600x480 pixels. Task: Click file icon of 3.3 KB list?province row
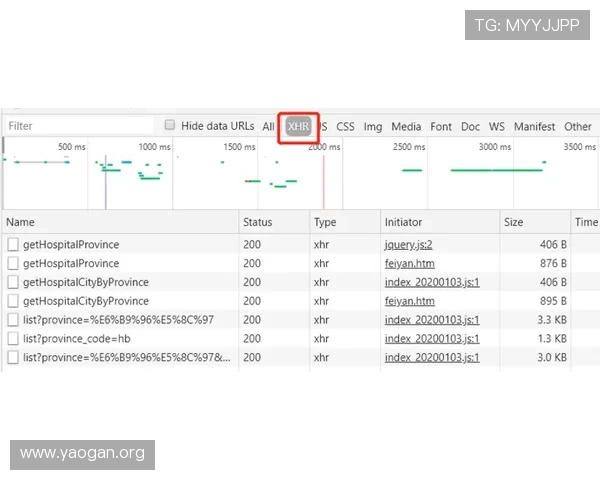coord(13,320)
